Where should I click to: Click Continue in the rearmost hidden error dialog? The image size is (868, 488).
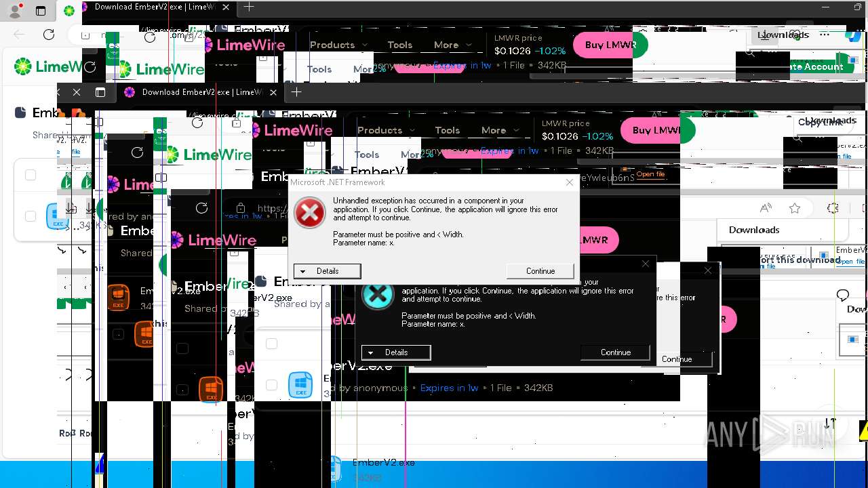pos(677,359)
